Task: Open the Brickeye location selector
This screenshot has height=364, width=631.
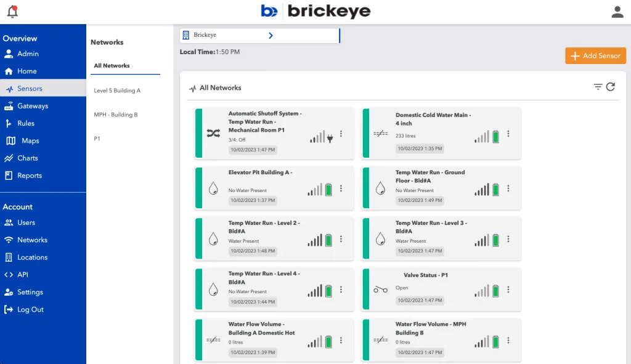Action: 259,35
